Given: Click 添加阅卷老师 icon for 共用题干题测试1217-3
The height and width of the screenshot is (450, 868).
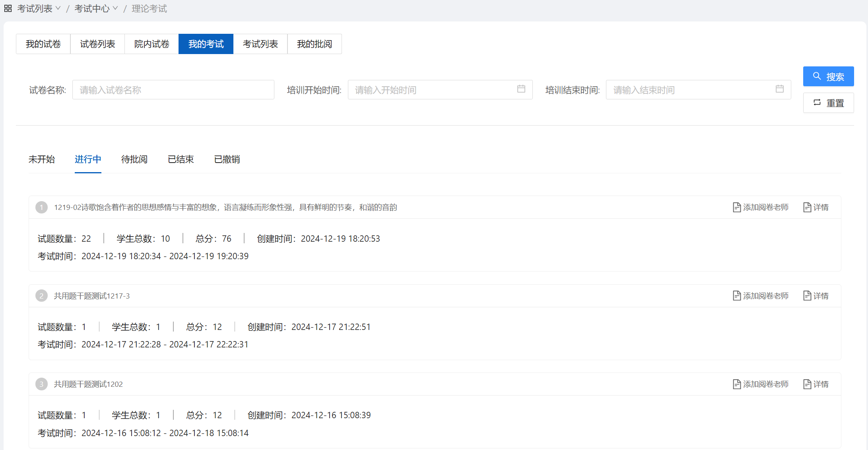Looking at the screenshot, I should [x=736, y=296].
